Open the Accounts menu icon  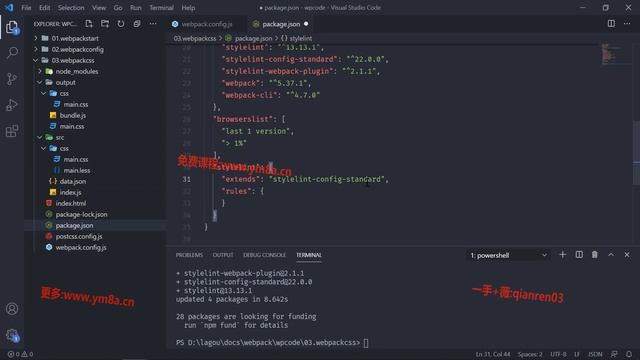(12, 309)
